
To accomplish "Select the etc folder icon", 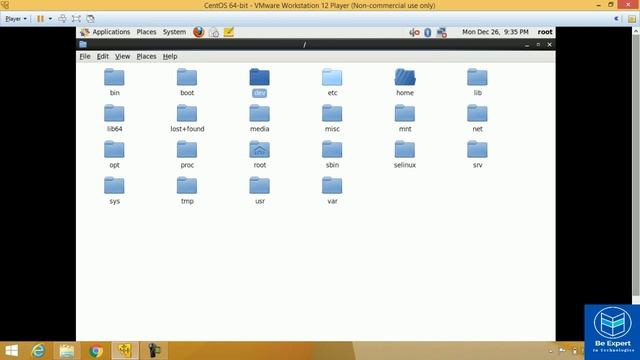I will pyautogui.click(x=332, y=77).
